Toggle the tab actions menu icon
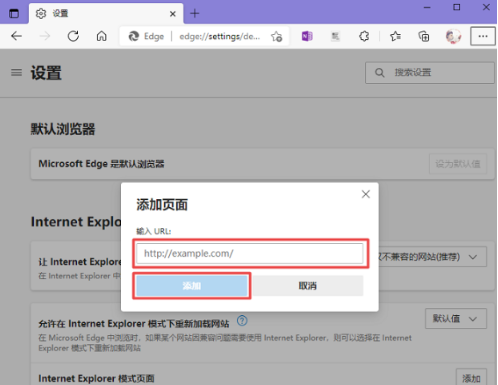 click(14, 14)
